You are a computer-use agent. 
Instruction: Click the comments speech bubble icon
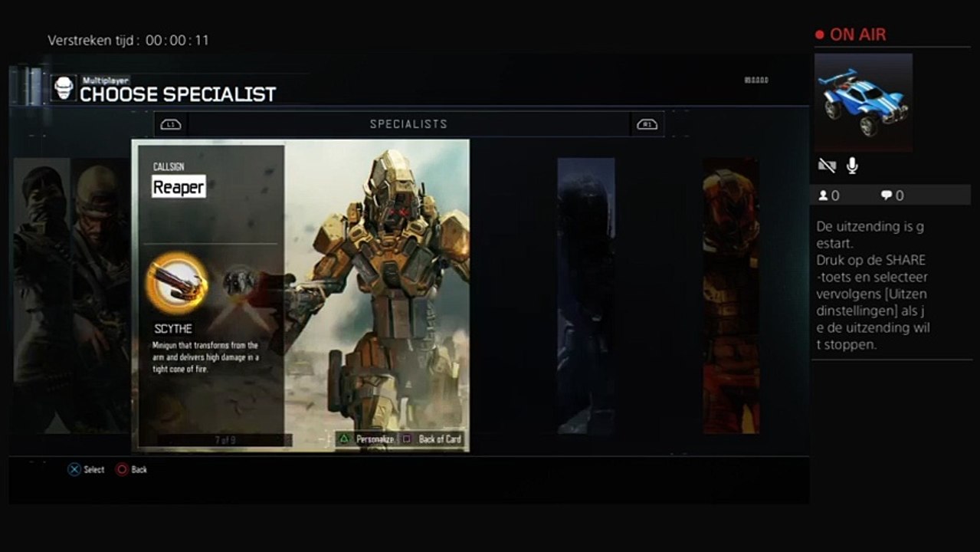tap(887, 195)
